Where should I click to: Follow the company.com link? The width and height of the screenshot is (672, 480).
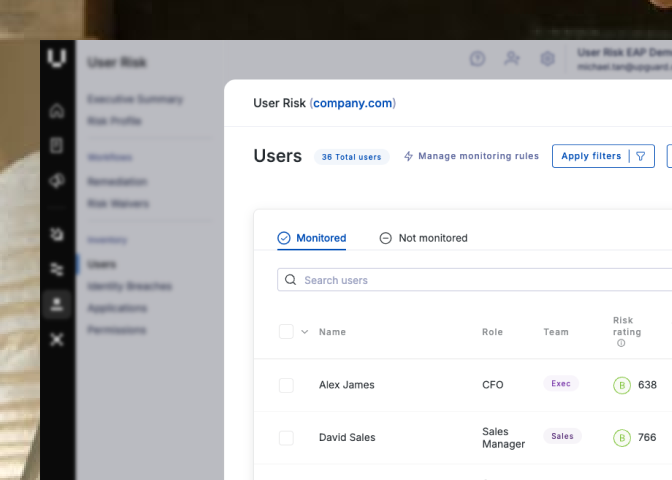pos(353,103)
